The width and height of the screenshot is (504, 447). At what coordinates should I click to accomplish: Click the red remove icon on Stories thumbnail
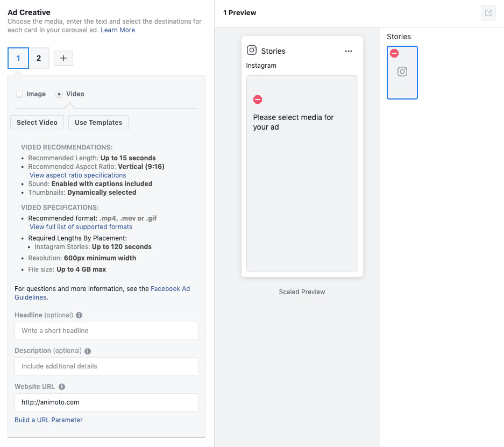click(x=394, y=53)
